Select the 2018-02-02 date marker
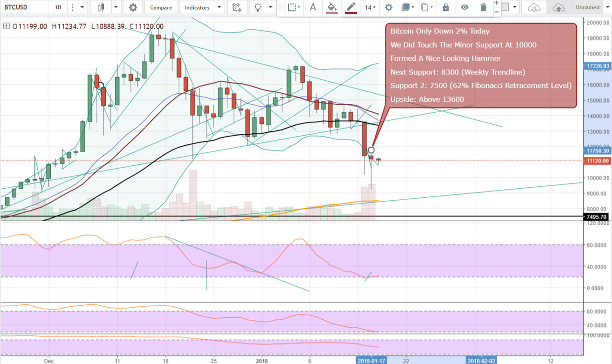Screen dimensions: 612x364 coord(482,360)
